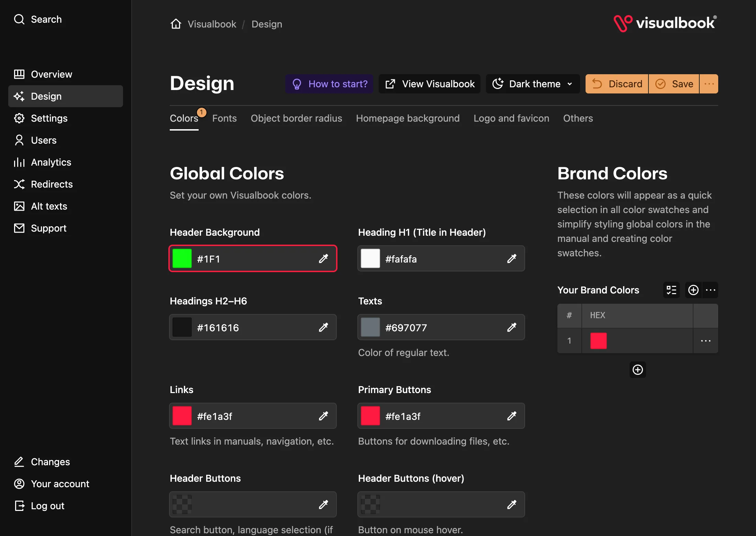The image size is (756, 536).
Task: Select the Colors tab
Action: click(x=184, y=118)
